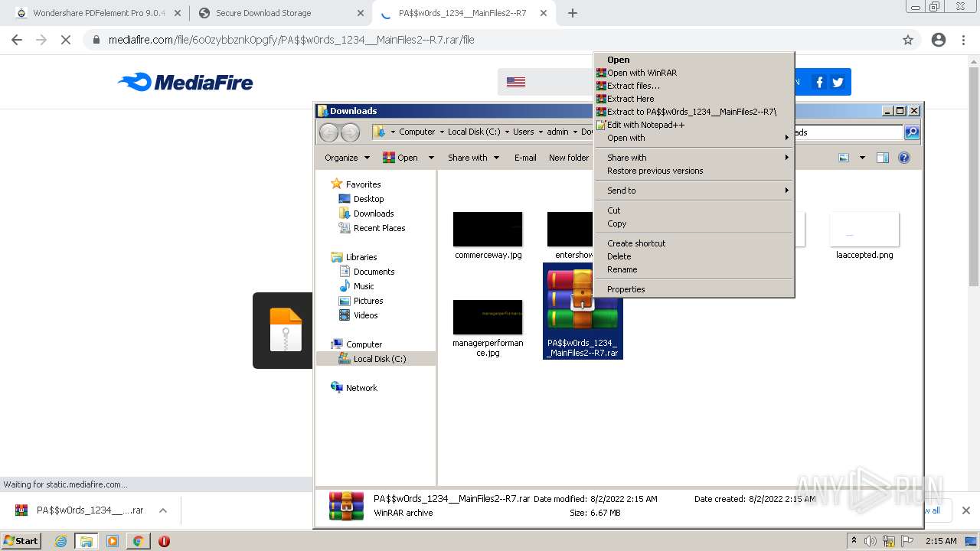Click Explorer back navigation arrow
980x551 pixels.
[x=328, y=132]
